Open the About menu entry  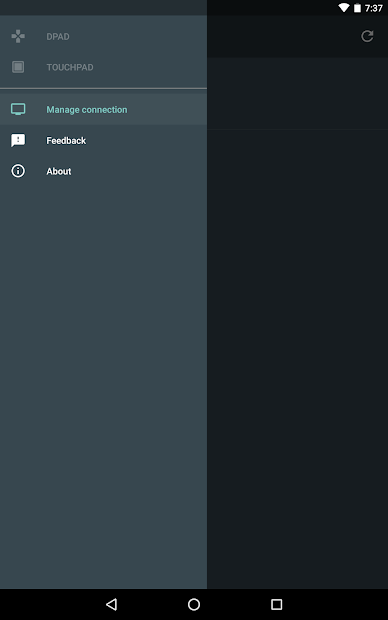tap(103, 171)
